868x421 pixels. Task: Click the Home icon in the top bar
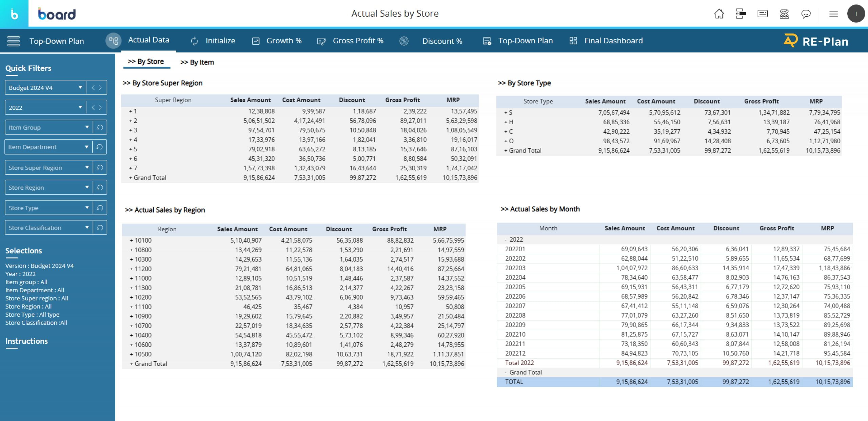pyautogui.click(x=719, y=14)
